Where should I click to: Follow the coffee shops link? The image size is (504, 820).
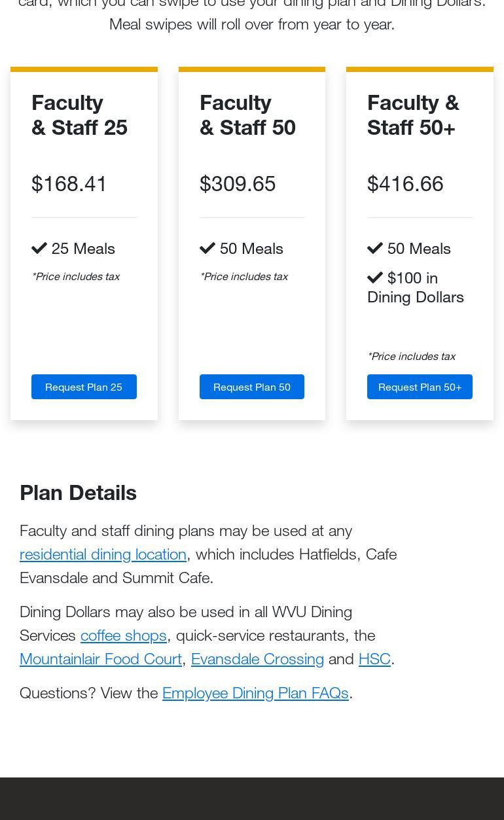[x=123, y=635]
